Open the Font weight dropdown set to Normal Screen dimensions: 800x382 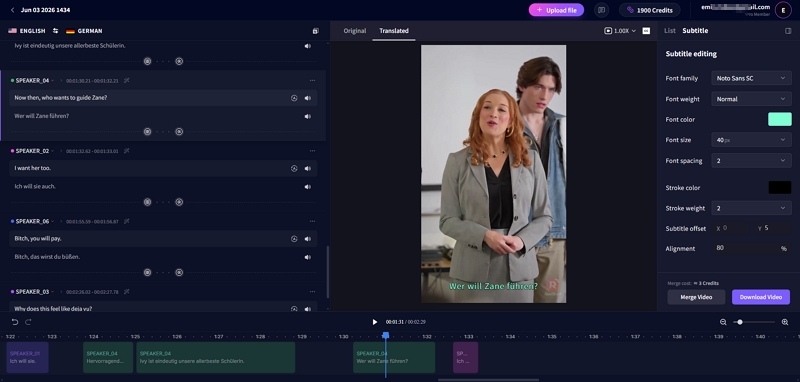tap(751, 99)
